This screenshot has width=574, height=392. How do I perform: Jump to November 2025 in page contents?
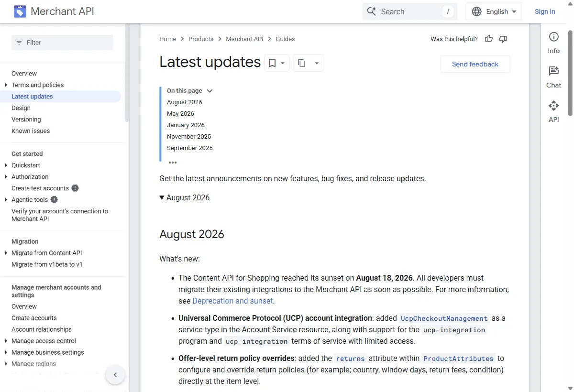coord(189,137)
